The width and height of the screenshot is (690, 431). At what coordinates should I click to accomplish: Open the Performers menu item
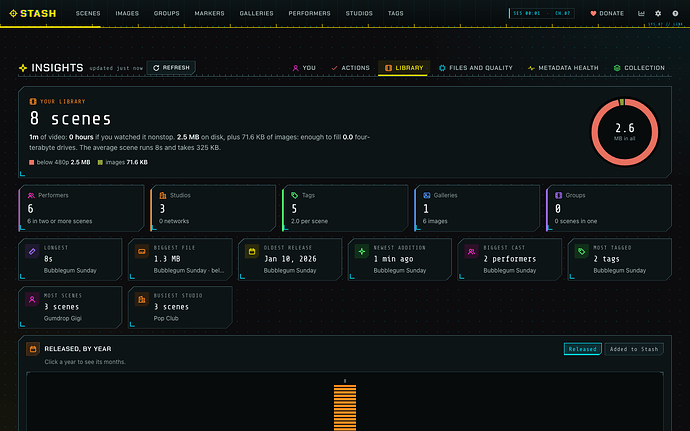pos(309,14)
